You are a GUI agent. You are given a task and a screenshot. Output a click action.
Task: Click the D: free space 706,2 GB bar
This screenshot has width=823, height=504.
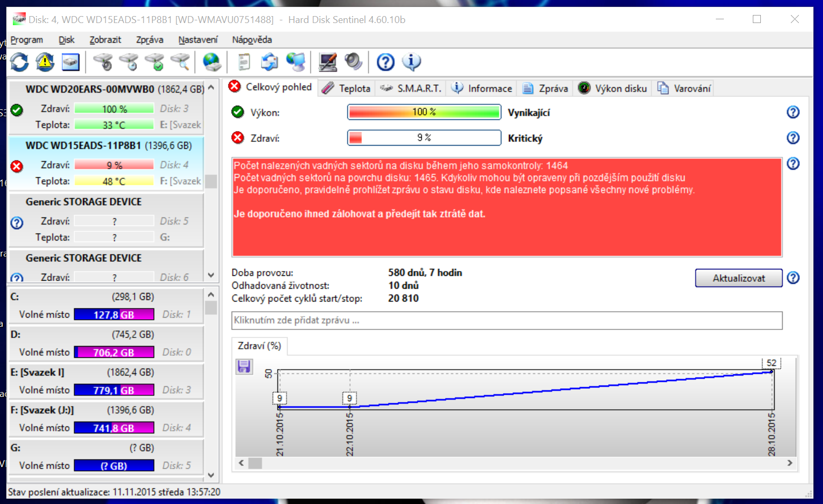(114, 352)
